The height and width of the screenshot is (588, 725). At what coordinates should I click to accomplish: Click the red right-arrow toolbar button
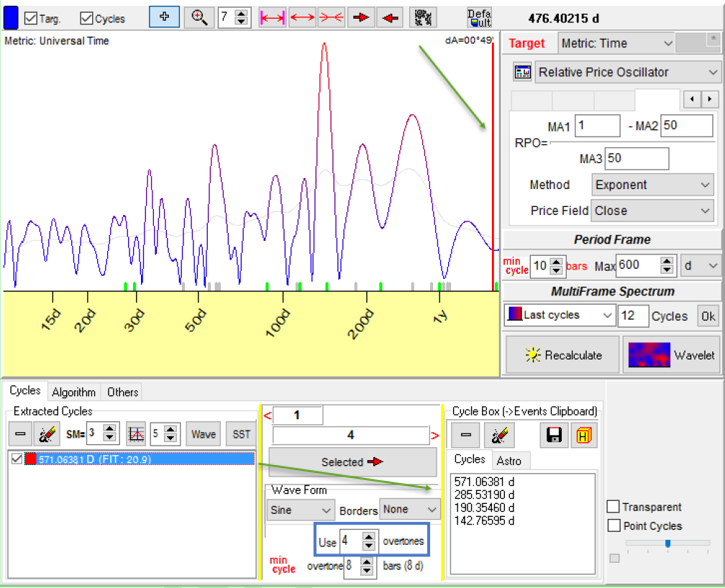point(361,17)
